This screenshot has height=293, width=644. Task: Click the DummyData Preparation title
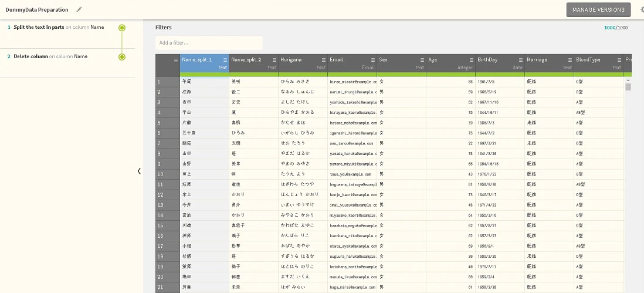click(37, 9)
